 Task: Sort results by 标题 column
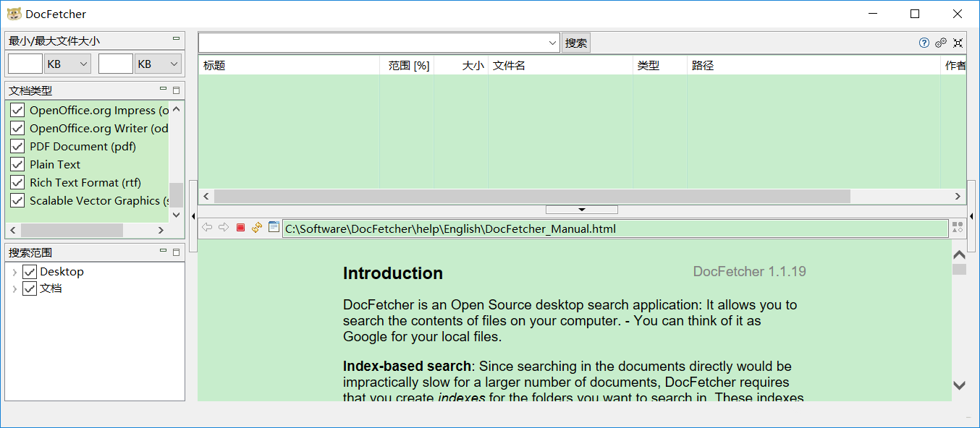pos(289,65)
